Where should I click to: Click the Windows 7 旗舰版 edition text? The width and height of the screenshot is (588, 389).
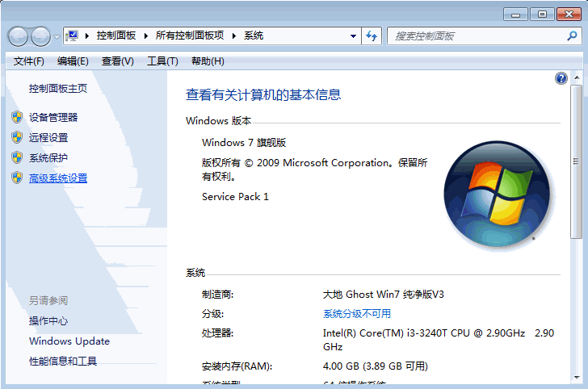tap(244, 142)
